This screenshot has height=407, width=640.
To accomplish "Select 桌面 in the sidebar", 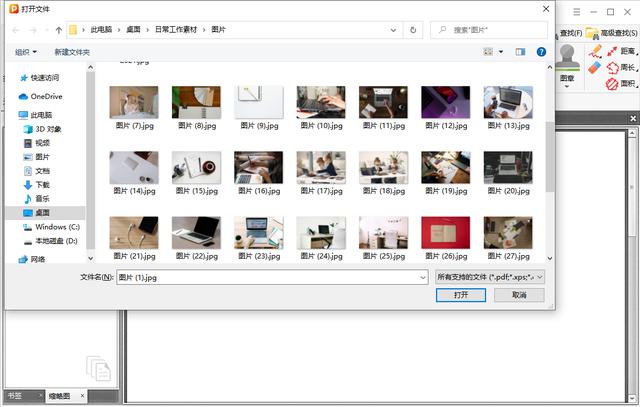I will coord(37,212).
